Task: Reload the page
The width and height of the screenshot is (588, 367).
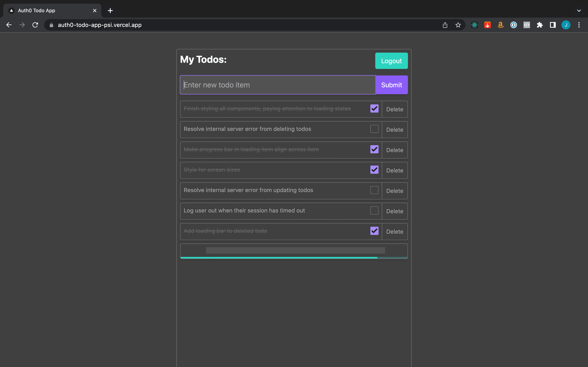Action: pos(35,25)
